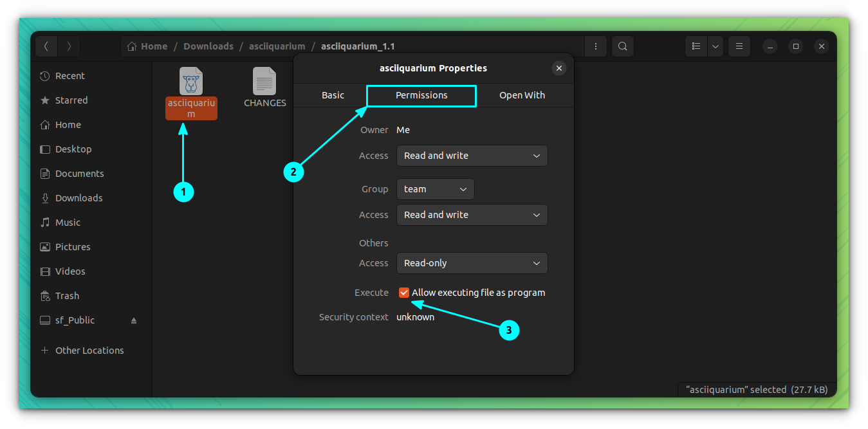Open the Group dropdown showing team

(435, 188)
